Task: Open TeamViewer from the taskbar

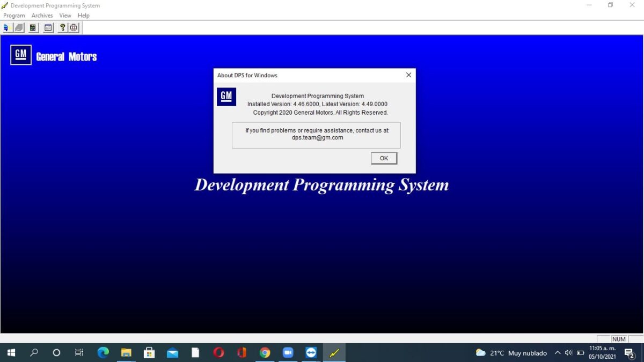Action: coord(311,352)
